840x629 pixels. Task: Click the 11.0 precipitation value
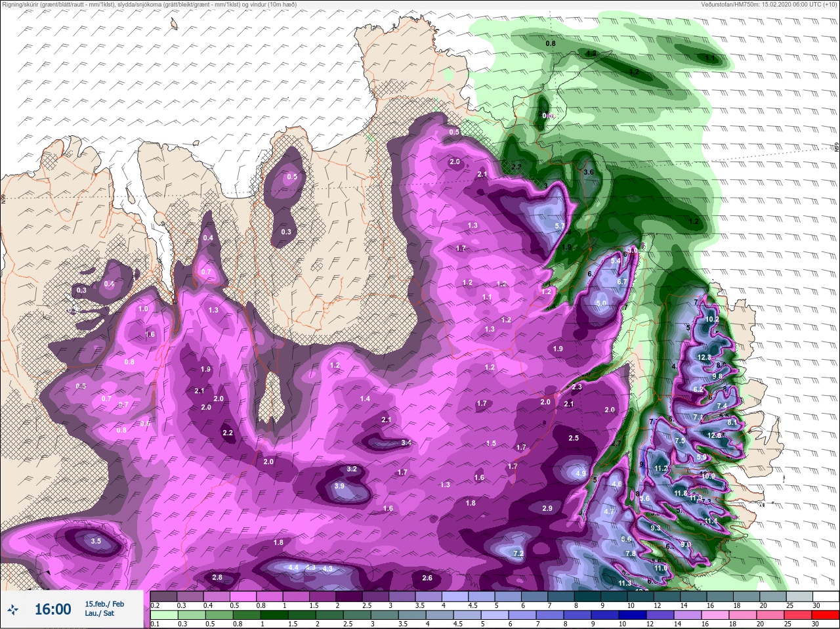click(661, 568)
